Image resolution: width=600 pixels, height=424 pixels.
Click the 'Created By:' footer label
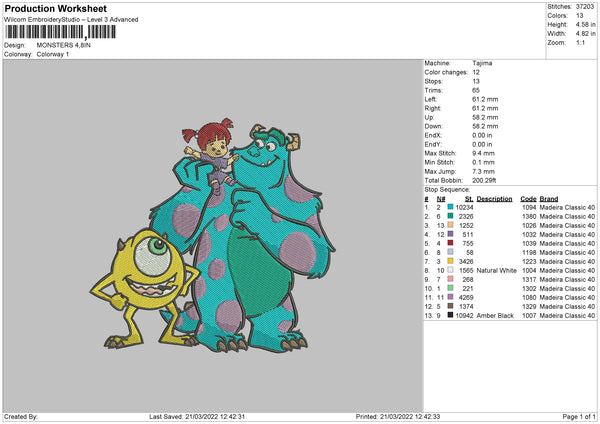[x=21, y=417]
